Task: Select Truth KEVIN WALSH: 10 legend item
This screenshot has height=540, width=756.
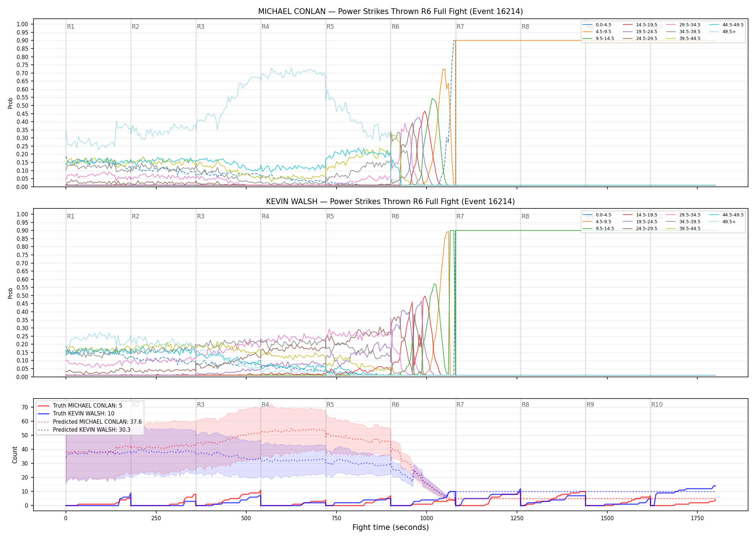Action: click(x=76, y=413)
